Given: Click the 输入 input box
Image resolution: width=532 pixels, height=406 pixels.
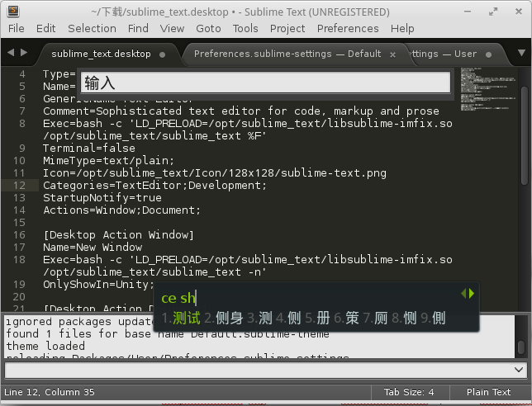Looking at the screenshot, I should (x=265, y=83).
